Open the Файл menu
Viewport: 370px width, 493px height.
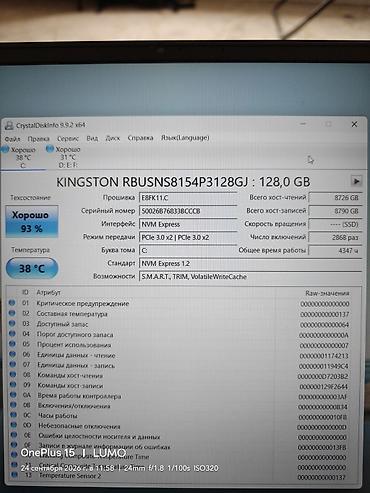click(x=13, y=139)
